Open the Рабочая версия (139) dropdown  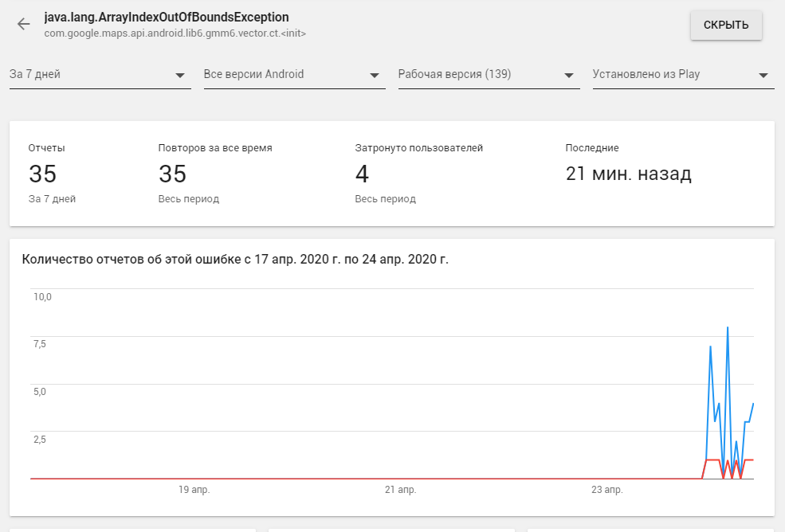tap(489, 75)
